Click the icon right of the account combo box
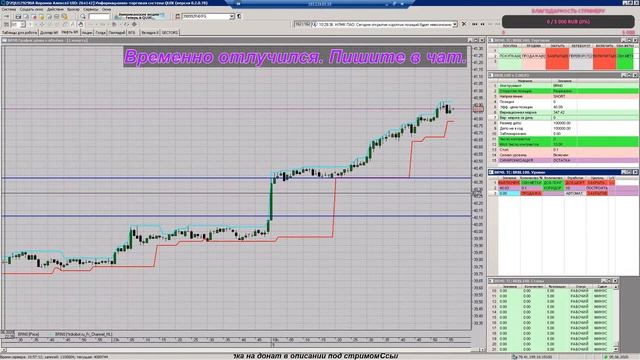The height and width of the screenshot is (360, 640). pos(239,16)
